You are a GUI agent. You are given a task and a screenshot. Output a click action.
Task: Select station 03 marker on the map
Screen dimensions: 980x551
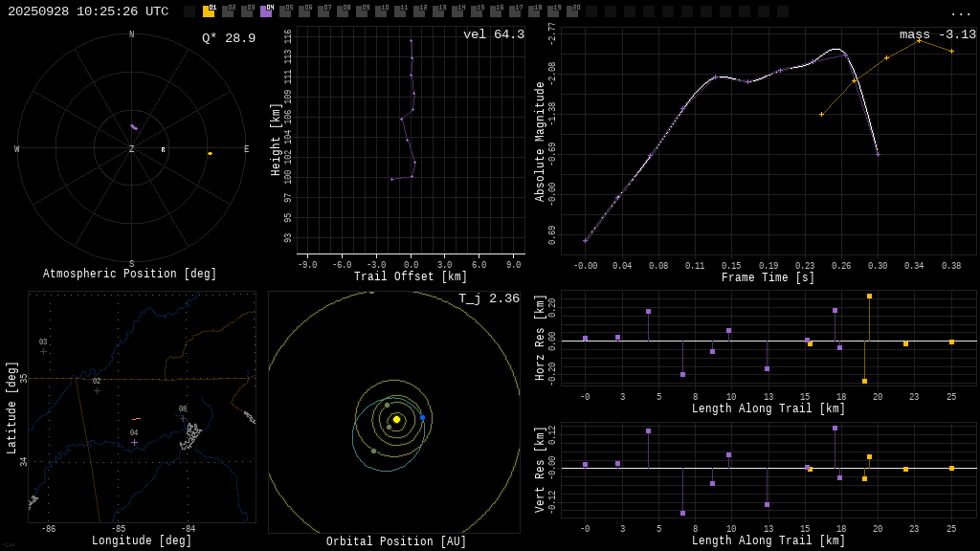coord(43,351)
